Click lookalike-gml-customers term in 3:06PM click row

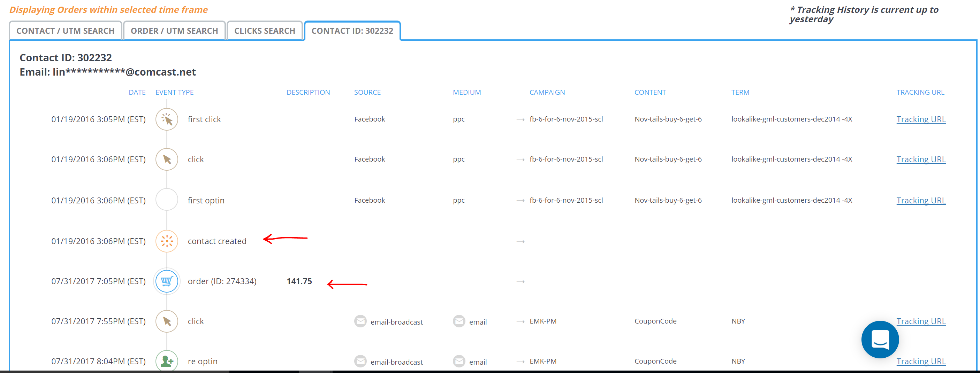point(792,159)
